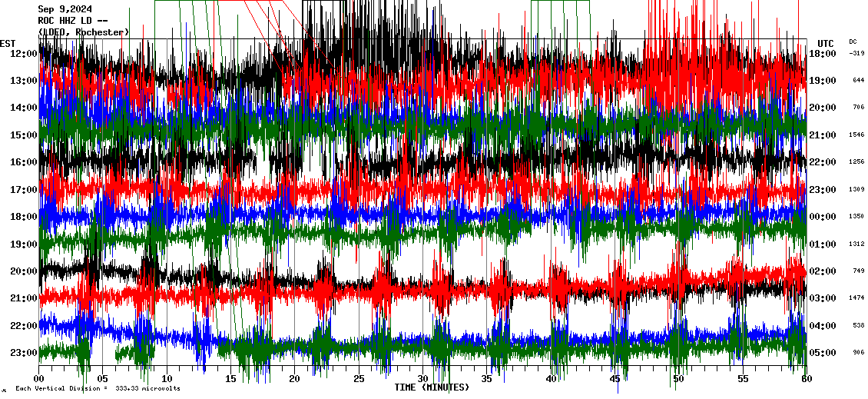868x399 pixels.
Task: Click the DC offset value 1546
Action: (856, 135)
